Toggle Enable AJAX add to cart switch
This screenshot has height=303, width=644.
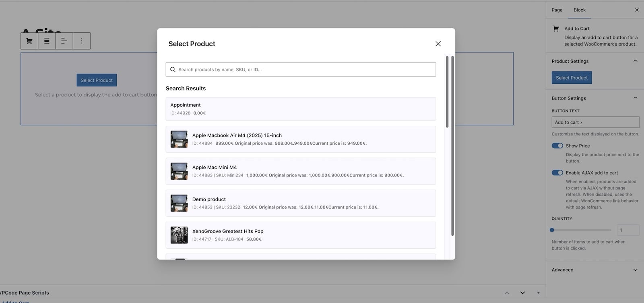pos(557,172)
